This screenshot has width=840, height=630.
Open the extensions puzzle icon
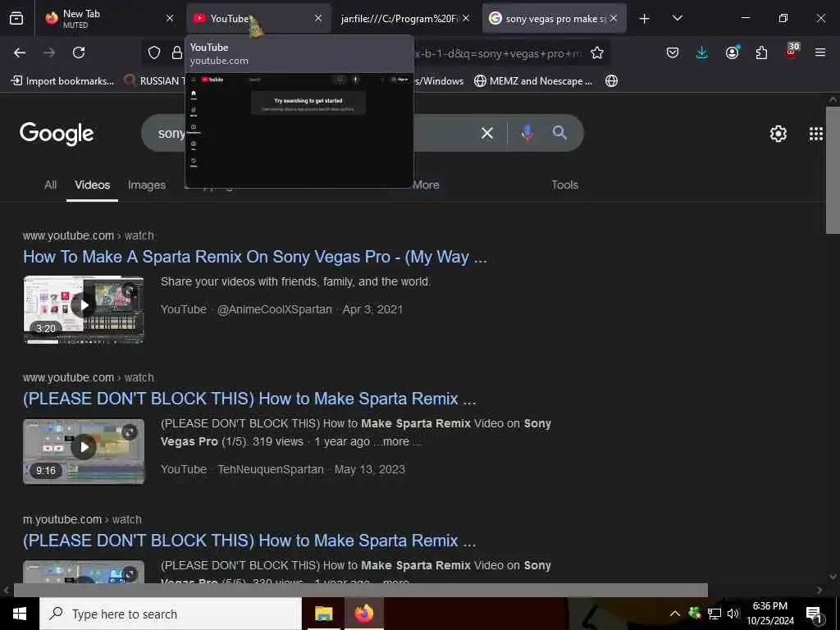[761, 52]
